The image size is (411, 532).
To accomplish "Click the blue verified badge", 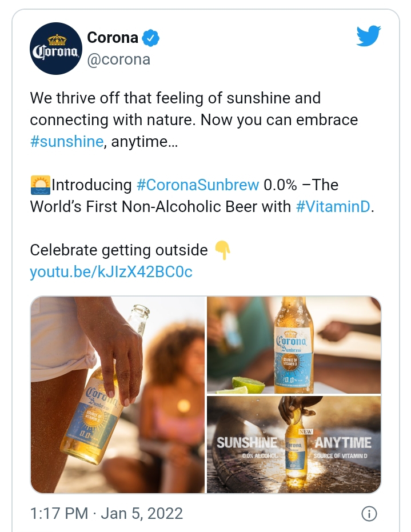I will tap(151, 39).
